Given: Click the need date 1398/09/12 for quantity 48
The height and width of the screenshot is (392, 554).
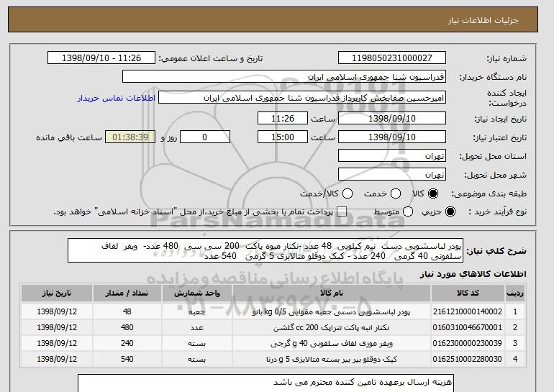Looking at the screenshot, I should click(57, 311).
